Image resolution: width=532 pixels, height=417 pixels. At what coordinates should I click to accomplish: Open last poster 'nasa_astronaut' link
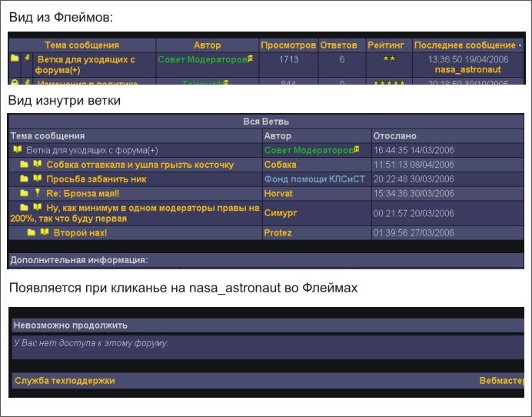[x=467, y=70]
